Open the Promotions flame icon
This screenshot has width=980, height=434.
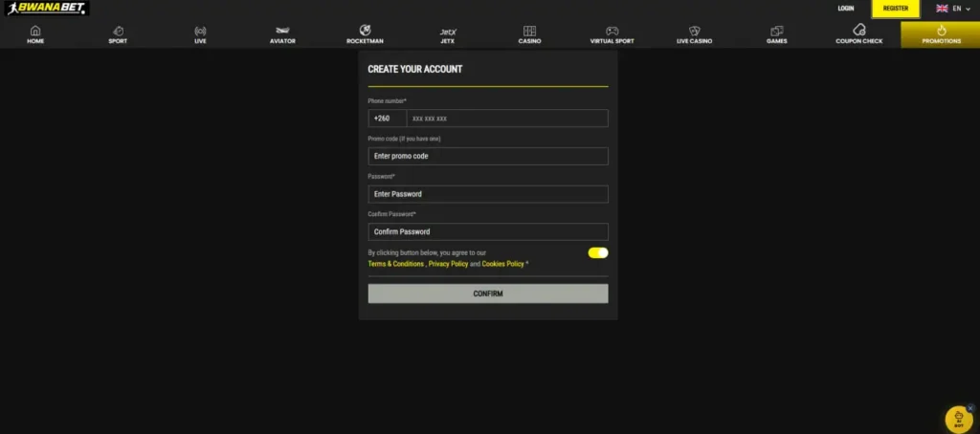point(942,31)
